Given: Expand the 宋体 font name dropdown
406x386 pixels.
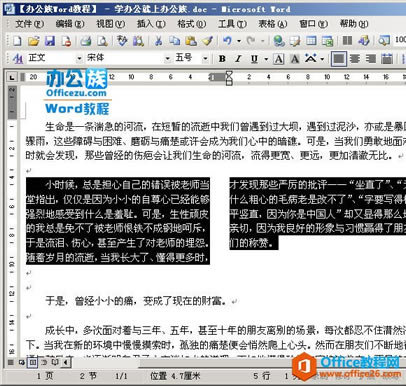Looking at the screenshot, I should [167, 59].
